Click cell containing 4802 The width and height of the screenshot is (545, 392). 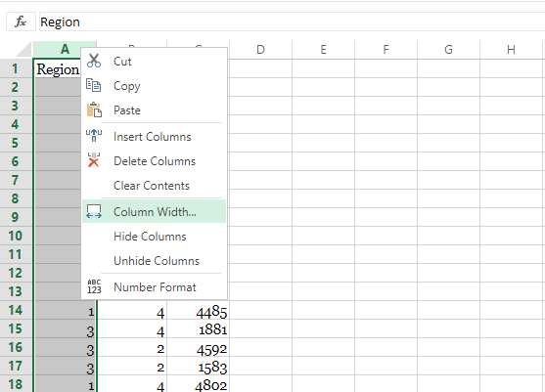click(198, 384)
